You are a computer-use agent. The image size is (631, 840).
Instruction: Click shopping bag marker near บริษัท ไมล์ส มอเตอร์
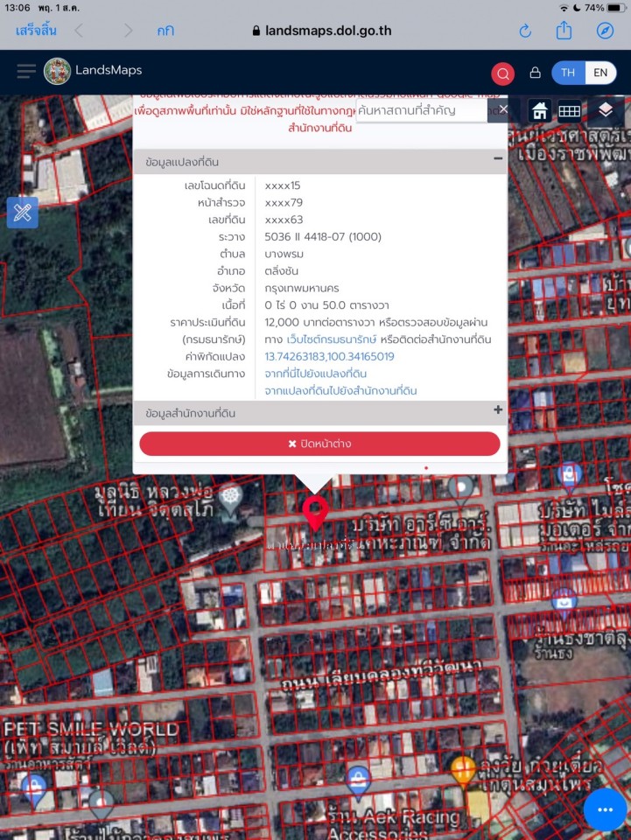tap(570, 477)
